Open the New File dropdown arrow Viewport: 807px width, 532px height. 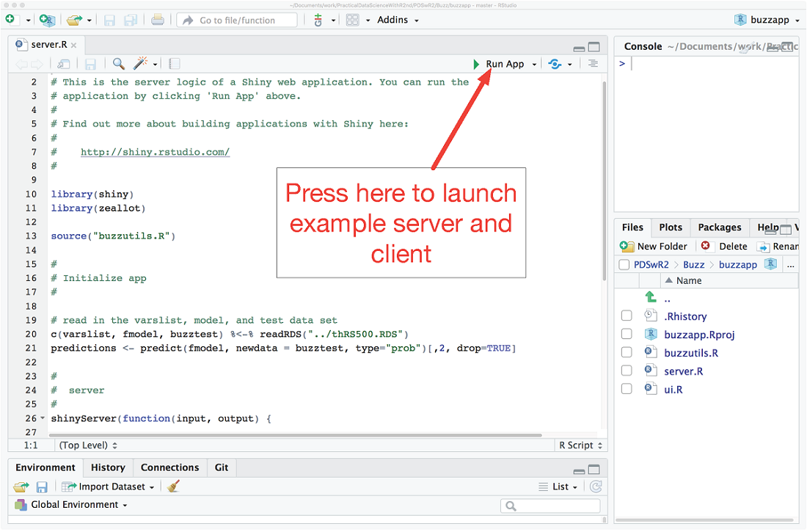pyautogui.click(x=29, y=21)
